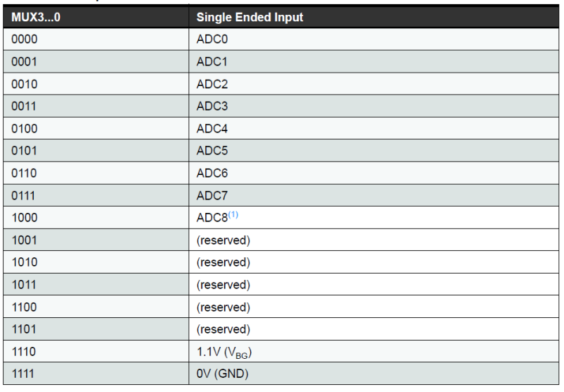Image resolution: width=564 pixels, height=392 pixels.
Task: Select the 1000 MUX value cell
Action: [25, 218]
